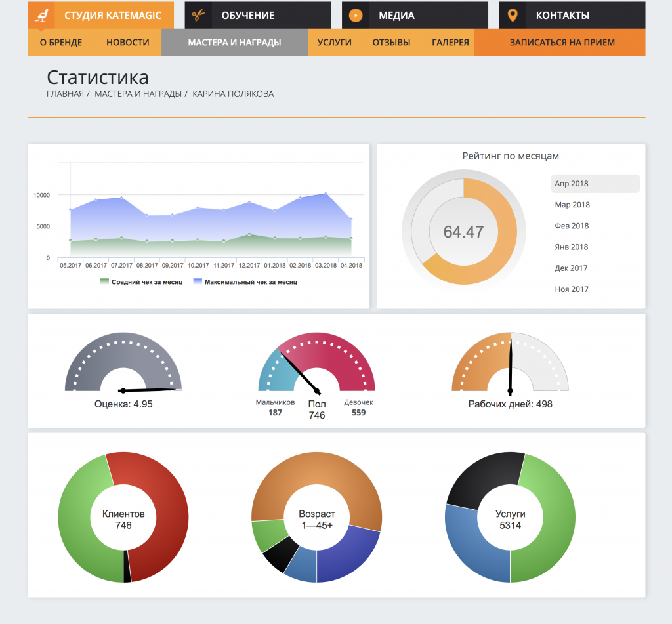
Task: Toggle the Максимальный чек за месяц legend entry
Action: (x=245, y=282)
